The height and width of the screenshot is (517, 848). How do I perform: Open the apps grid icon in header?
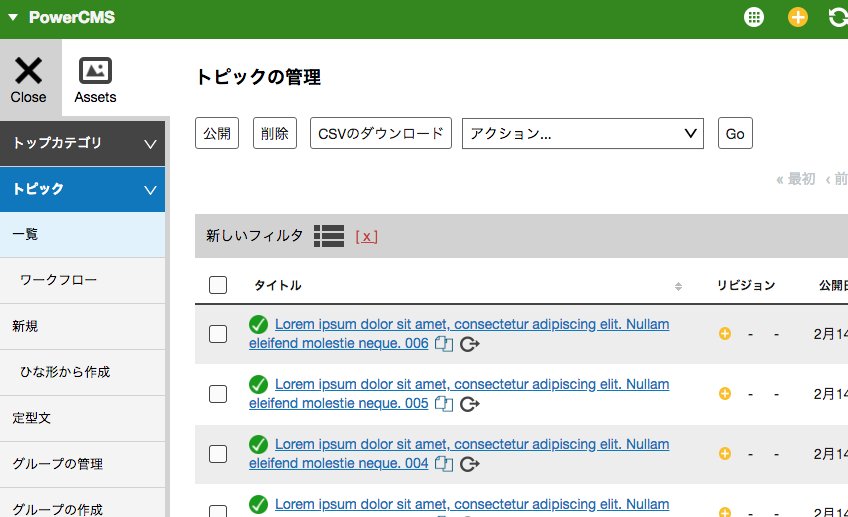pos(753,17)
